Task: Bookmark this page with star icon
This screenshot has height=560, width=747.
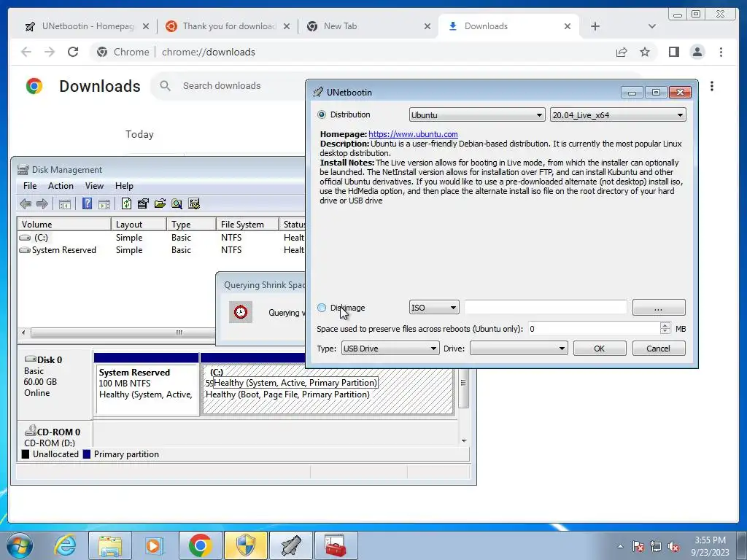Action: click(645, 52)
